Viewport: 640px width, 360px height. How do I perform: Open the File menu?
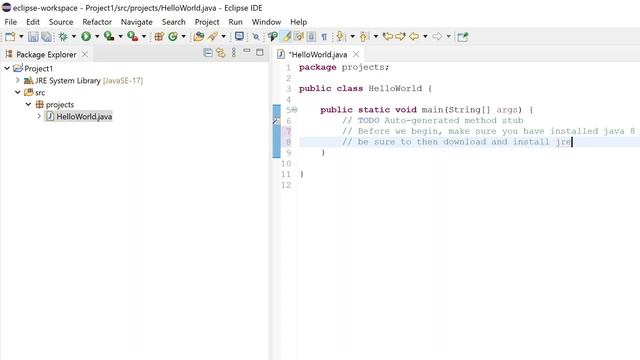pyautogui.click(x=11, y=22)
